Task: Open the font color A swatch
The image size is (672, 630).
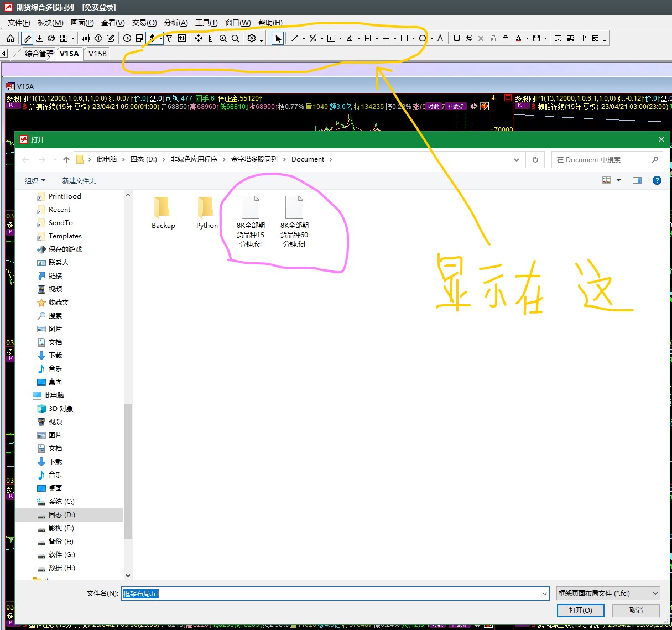Action: click(518, 38)
